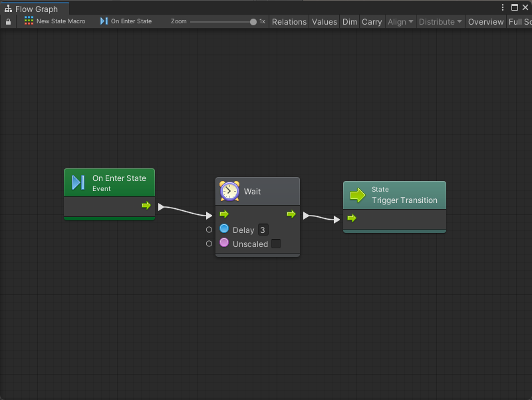The height and width of the screenshot is (400, 532).
Task: Open the Align dropdown
Action: tap(400, 22)
